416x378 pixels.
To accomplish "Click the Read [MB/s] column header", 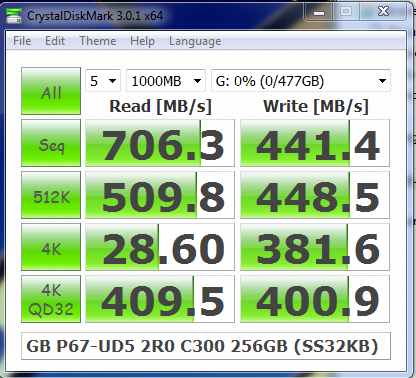I will [160, 106].
